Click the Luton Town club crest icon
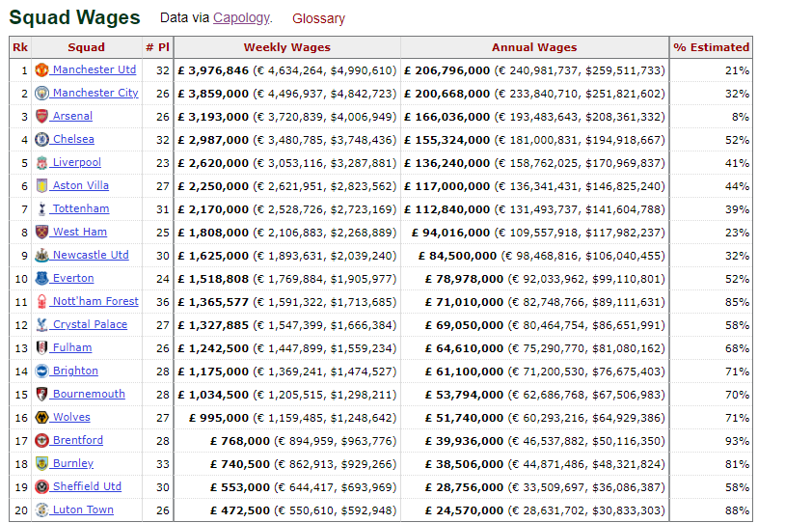Image resolution: width=812 pixels, height=523 pixels. [41, 510]
